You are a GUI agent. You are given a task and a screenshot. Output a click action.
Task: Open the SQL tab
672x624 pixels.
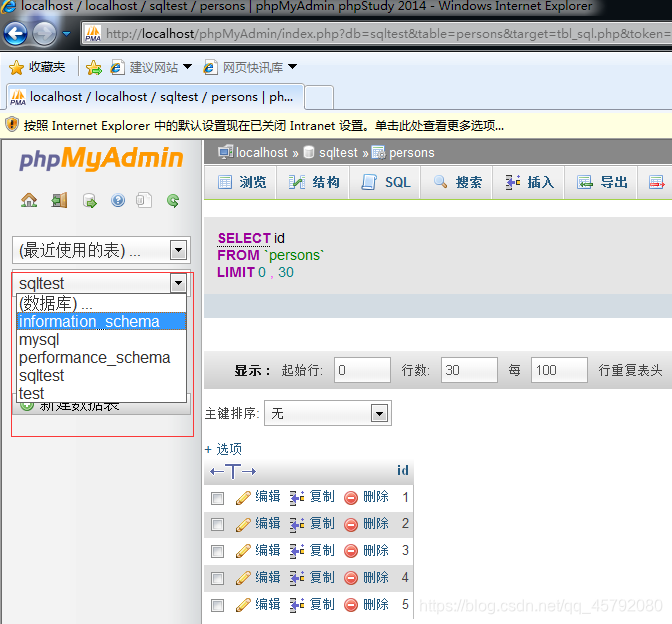tap(385, 183)
